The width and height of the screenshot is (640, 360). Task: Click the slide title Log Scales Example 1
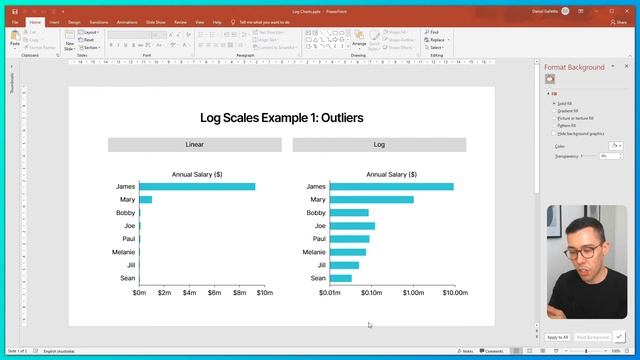pyautogui.click(x=282, y=118)
